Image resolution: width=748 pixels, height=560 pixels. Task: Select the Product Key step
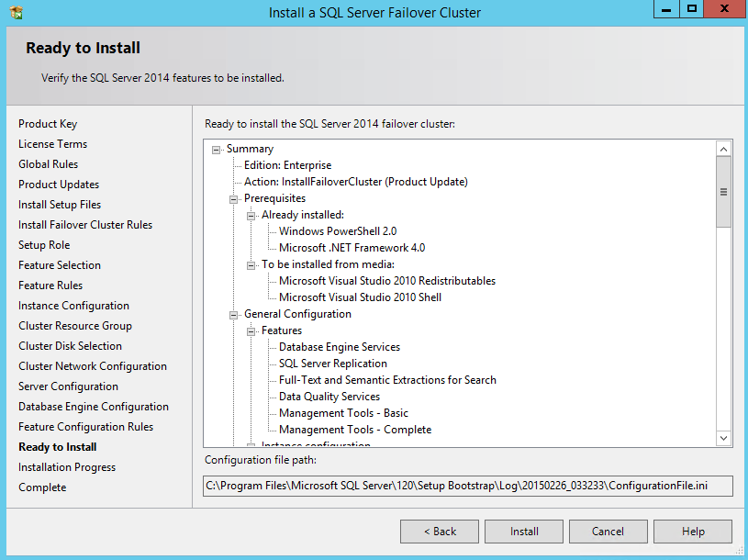click(x=48, y=124)
